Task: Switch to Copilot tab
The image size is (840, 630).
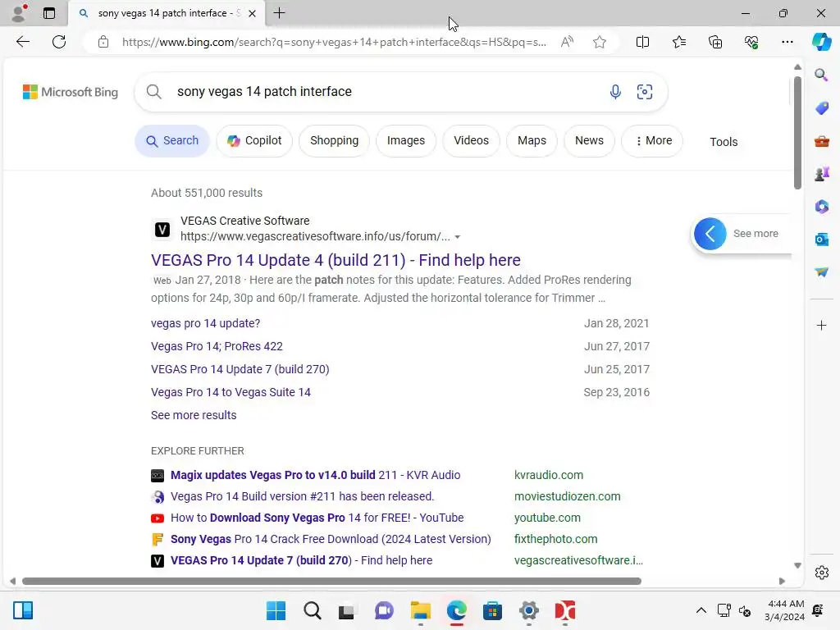Action: 254,141
